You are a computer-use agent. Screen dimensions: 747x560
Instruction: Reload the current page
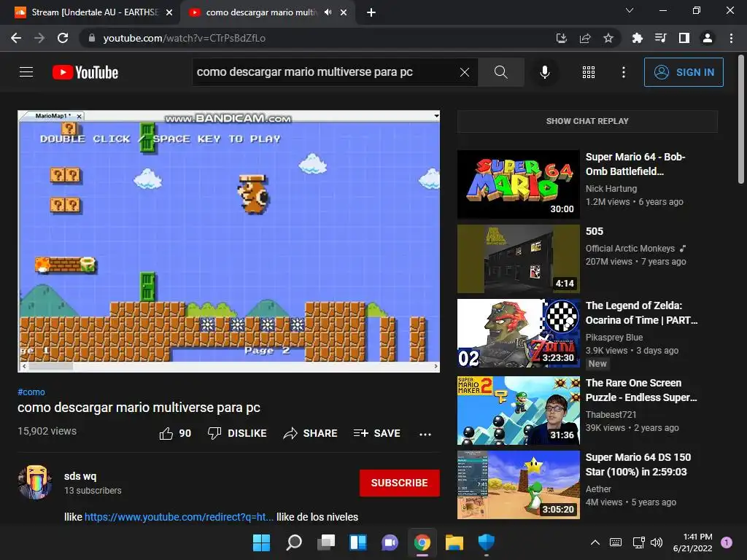click(x=63, y=38)
